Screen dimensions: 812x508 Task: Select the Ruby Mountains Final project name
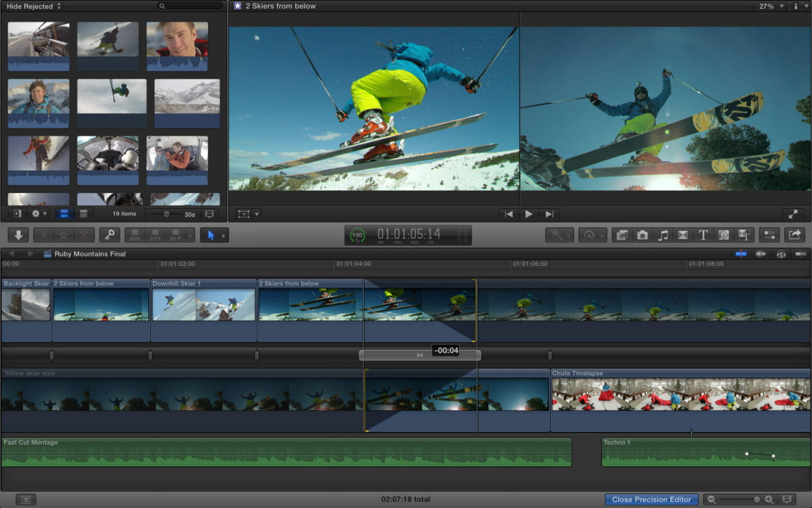[x=91, y=253]
